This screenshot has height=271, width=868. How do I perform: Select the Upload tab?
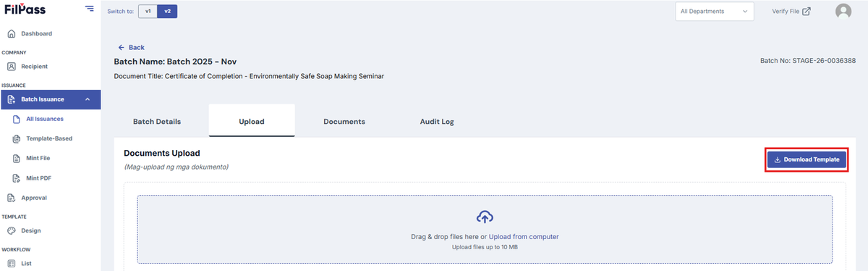252,122
